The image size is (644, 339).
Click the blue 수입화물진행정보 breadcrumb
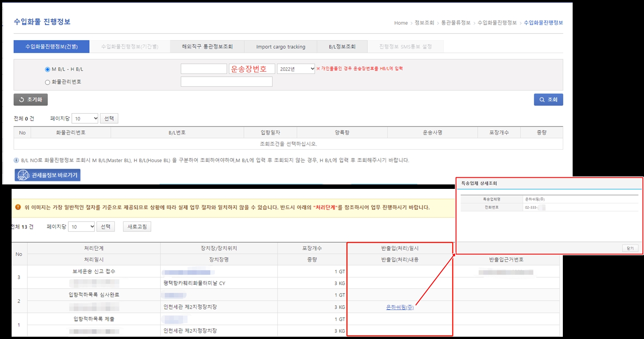coord(543,23)
